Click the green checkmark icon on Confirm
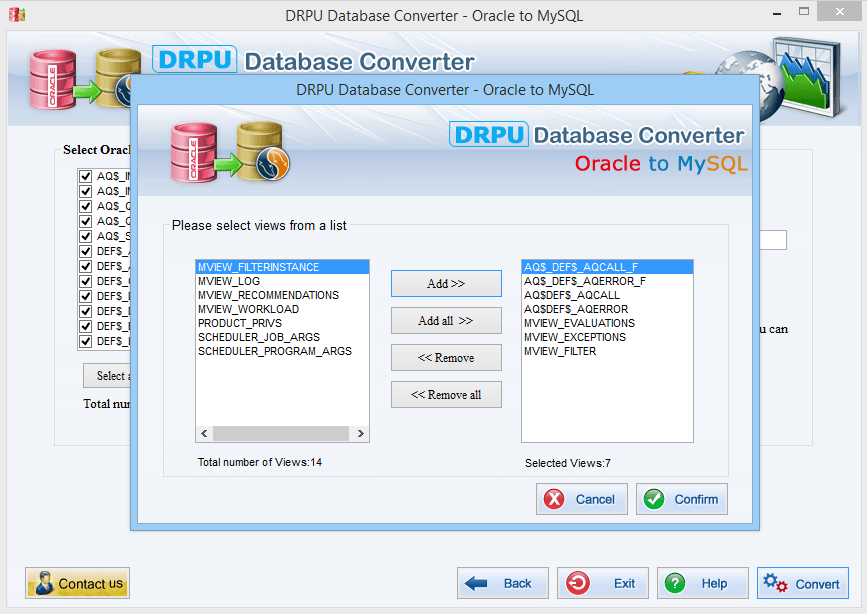Screen dimensions: 867x614 654,499
